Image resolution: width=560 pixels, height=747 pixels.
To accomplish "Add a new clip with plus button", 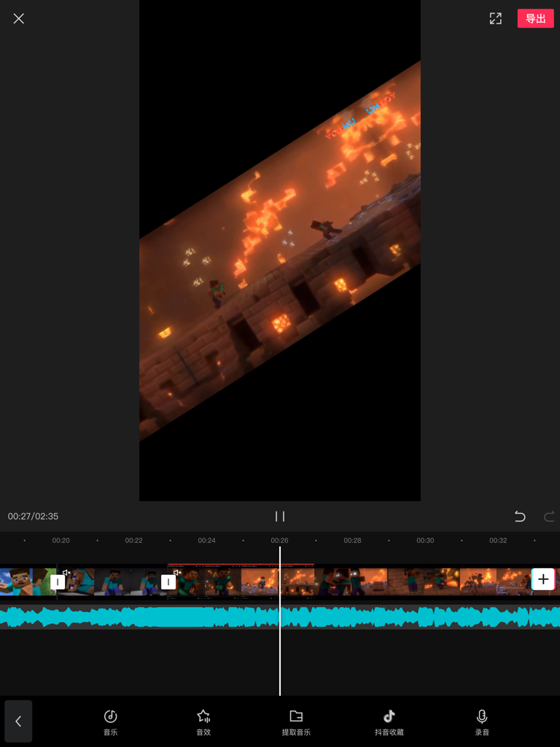I will click(x=542, y=579).
